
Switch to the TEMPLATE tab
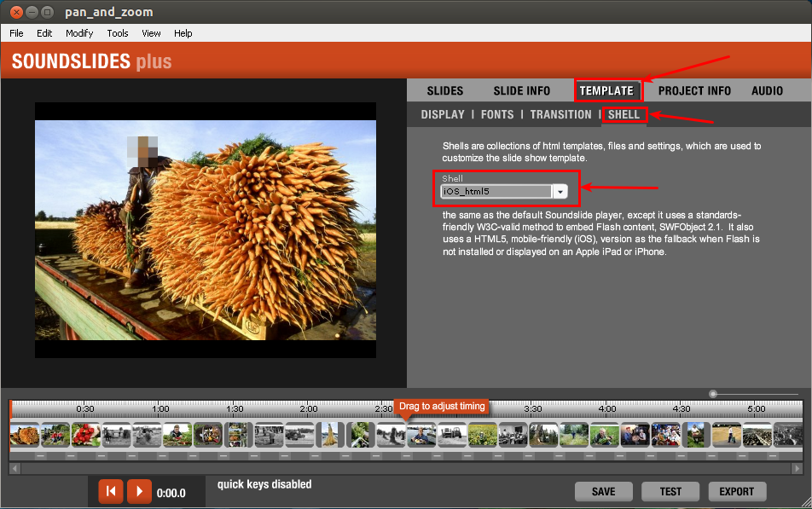[608, 90]
